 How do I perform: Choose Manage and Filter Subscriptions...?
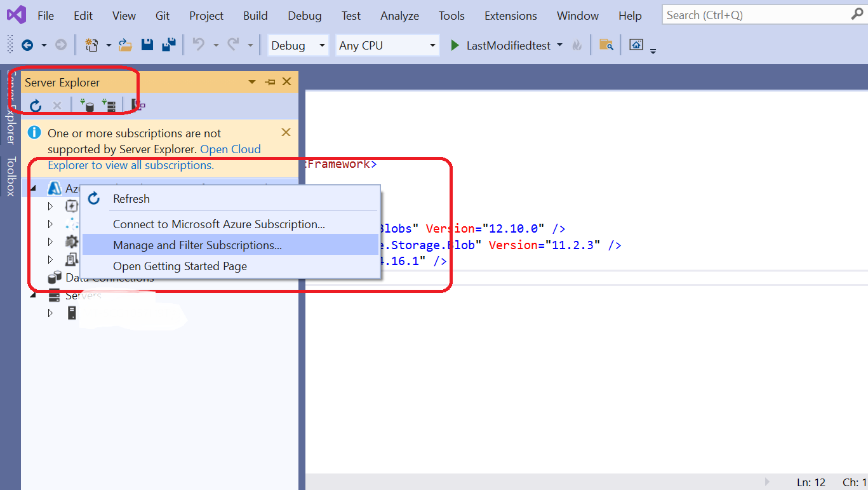coord(231,245)
